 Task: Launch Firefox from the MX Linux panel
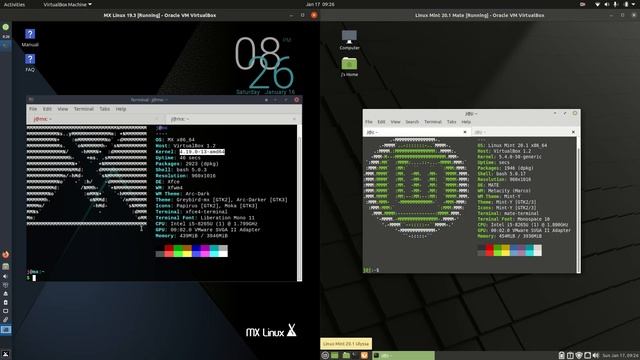click(x=6, y=254)
